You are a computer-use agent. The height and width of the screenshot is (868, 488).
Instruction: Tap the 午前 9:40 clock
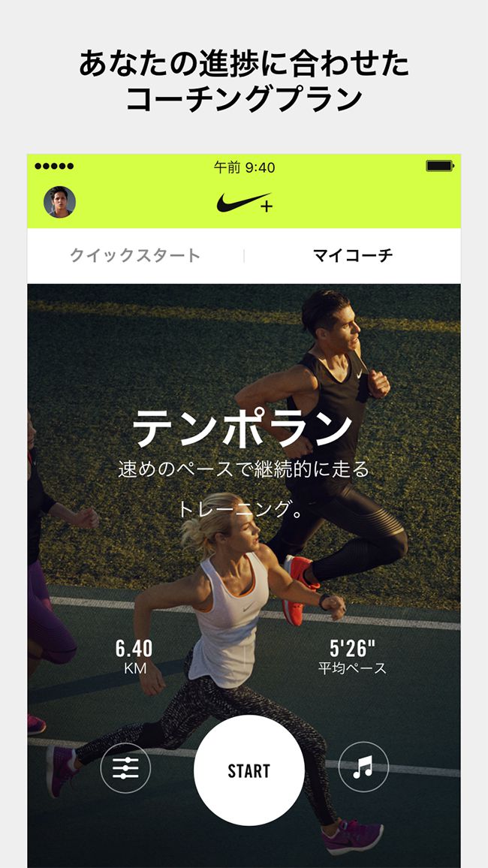[x=245, y=167]
